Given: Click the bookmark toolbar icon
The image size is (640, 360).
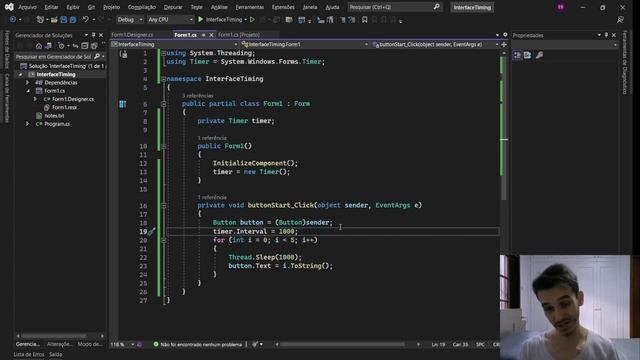Looking at the screenshot, I should (x=364, y=20).
